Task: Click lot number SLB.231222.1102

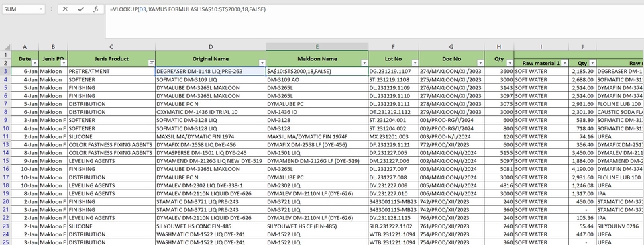Action: point(394,226)
